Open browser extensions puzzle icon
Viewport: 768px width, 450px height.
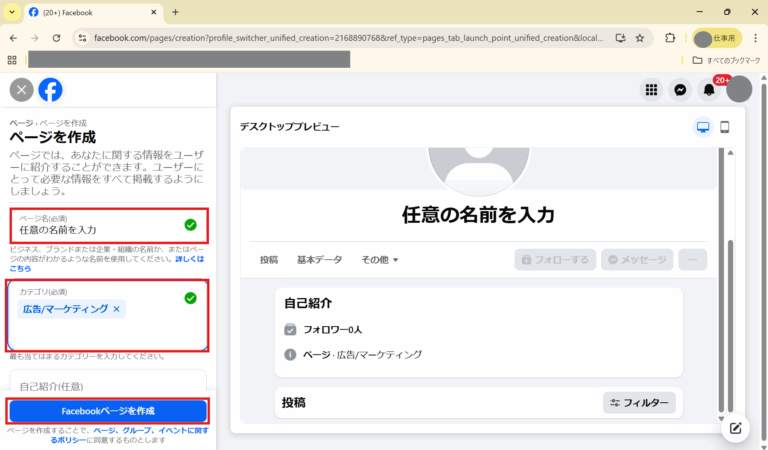tap(670, 38)
